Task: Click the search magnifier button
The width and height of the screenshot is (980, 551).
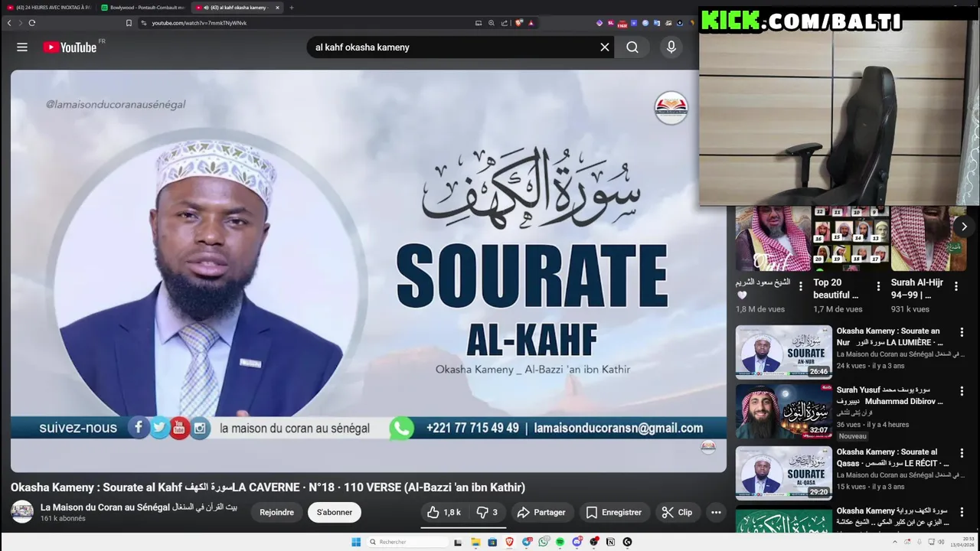Action: point(632,47)
